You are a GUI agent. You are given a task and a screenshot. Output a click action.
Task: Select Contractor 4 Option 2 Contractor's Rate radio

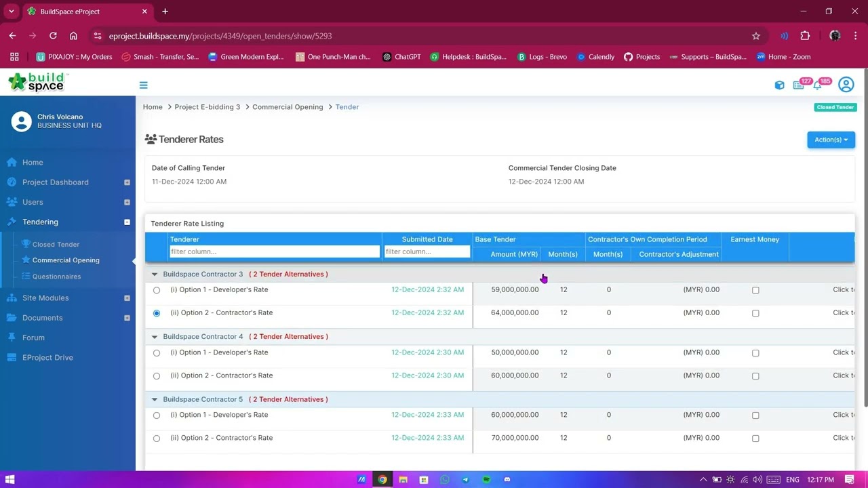pos(157,376)
